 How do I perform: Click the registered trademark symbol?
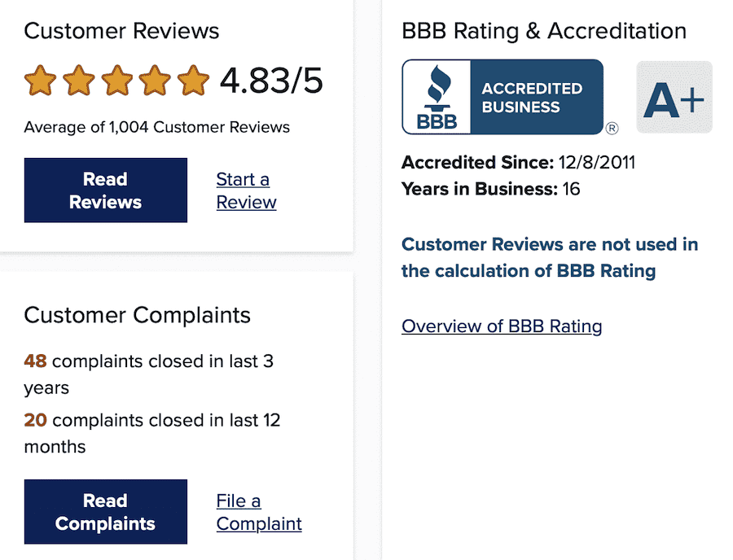point(612,128)
